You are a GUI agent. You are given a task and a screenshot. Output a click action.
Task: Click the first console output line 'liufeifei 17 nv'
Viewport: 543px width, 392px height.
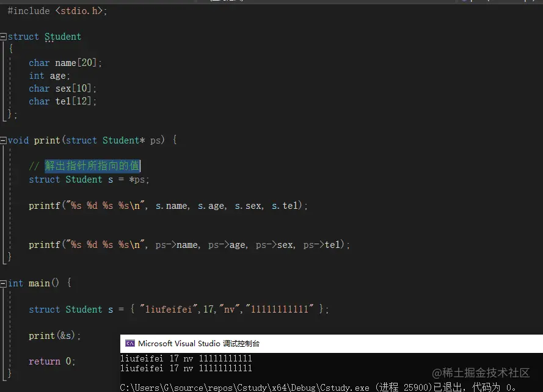pos(186,358)
